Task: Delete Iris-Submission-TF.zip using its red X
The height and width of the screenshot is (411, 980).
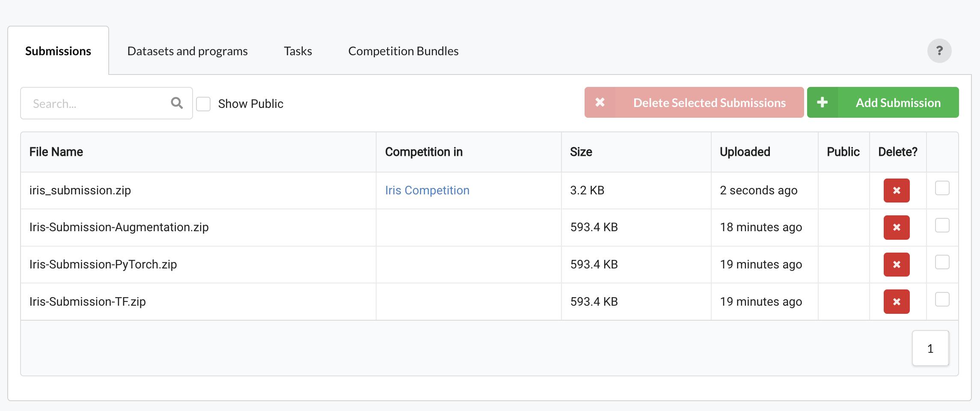Action: (896, 301)
